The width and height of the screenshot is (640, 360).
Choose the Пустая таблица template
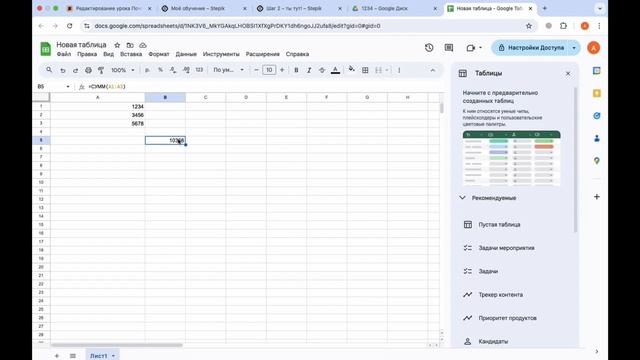[x=499, y=224]
